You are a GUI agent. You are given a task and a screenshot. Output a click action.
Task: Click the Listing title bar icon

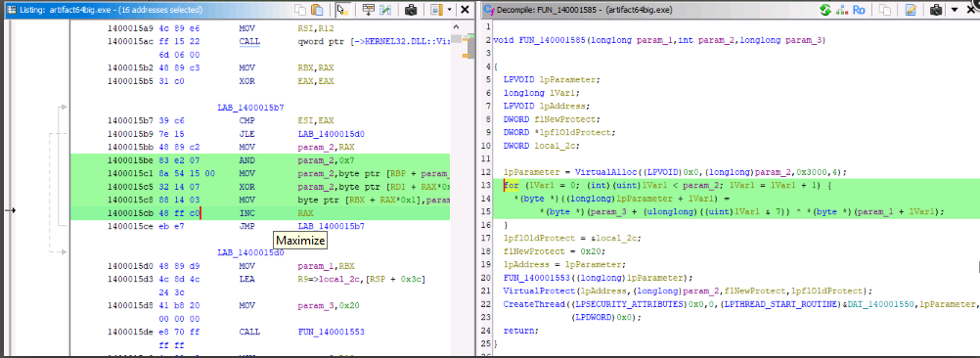[12, 10]
